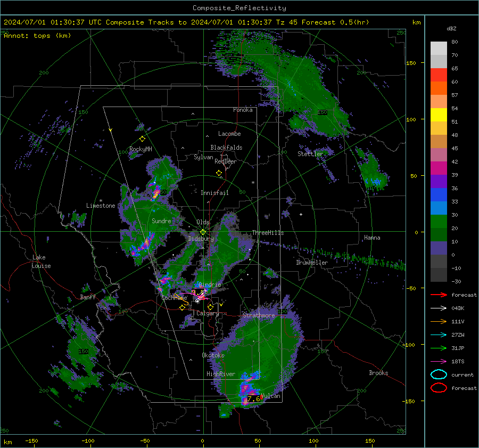Click the cyan current ellipse icon
The width and height of the screenshot is (479, 448).
(x=439, y=374)
